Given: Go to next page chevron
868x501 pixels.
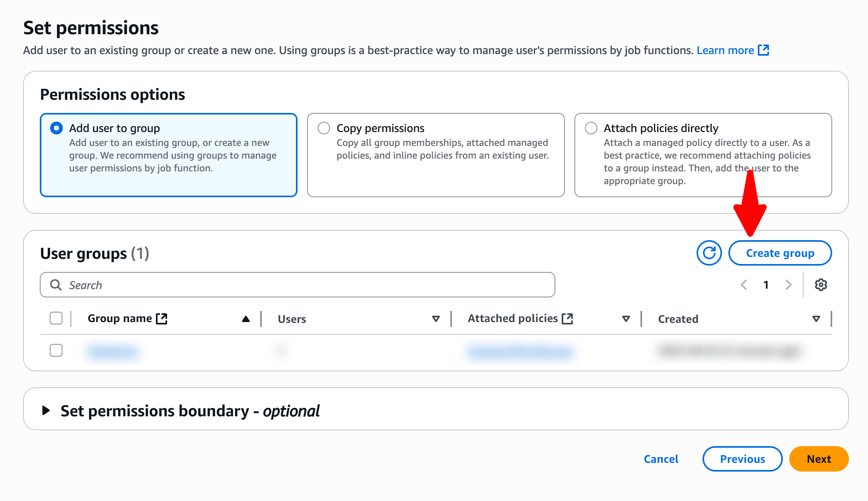Looking at the screenshot, I should [x=788, y=285].
